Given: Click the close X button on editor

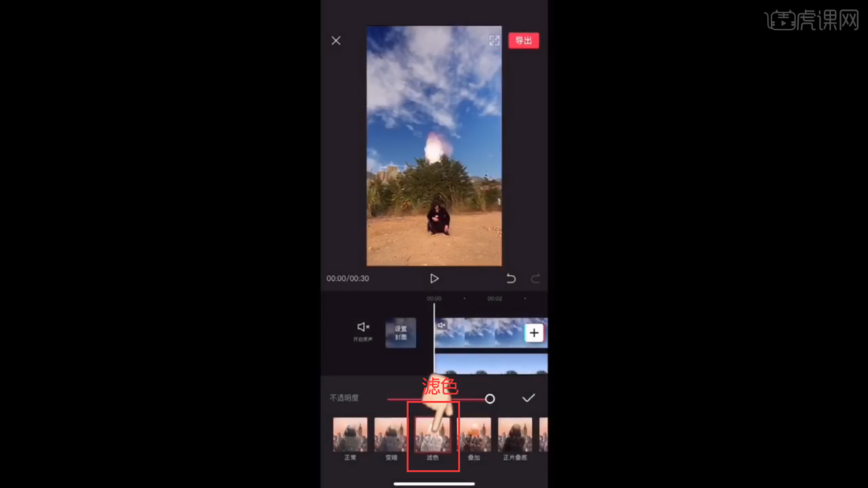Looking at the screenshot, I should [336, 41].
